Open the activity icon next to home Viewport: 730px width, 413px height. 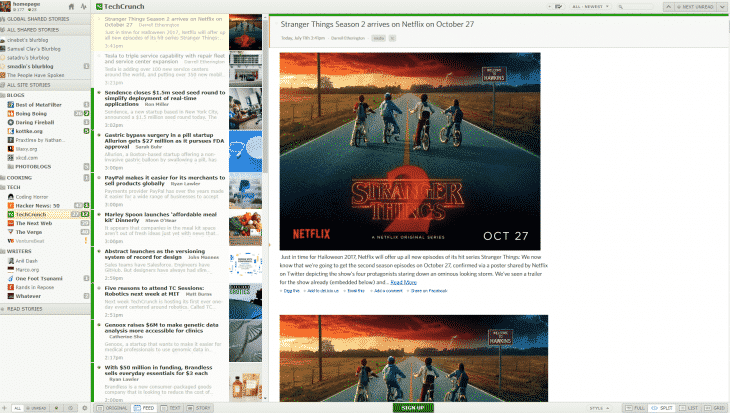pyautogui.click(x=82, y=6)
